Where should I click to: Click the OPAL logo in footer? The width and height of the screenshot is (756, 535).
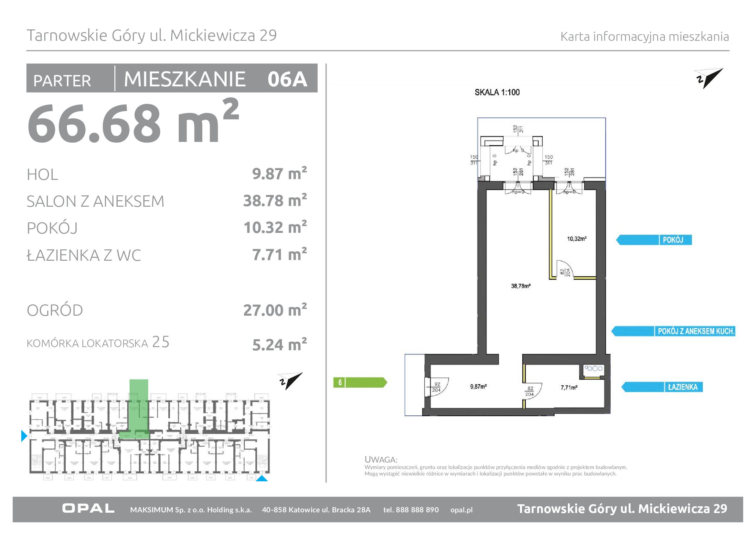click(88, 508)
